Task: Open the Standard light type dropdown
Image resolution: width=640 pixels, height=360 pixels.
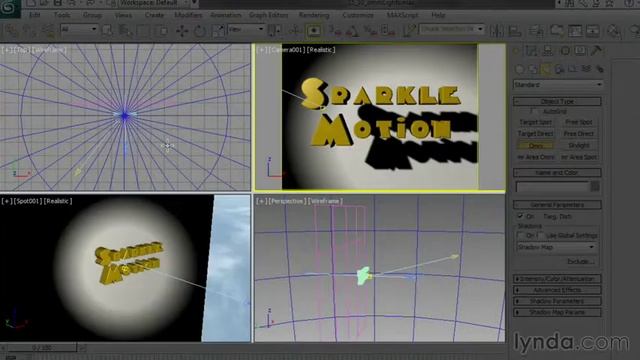Action: point(558,84)
